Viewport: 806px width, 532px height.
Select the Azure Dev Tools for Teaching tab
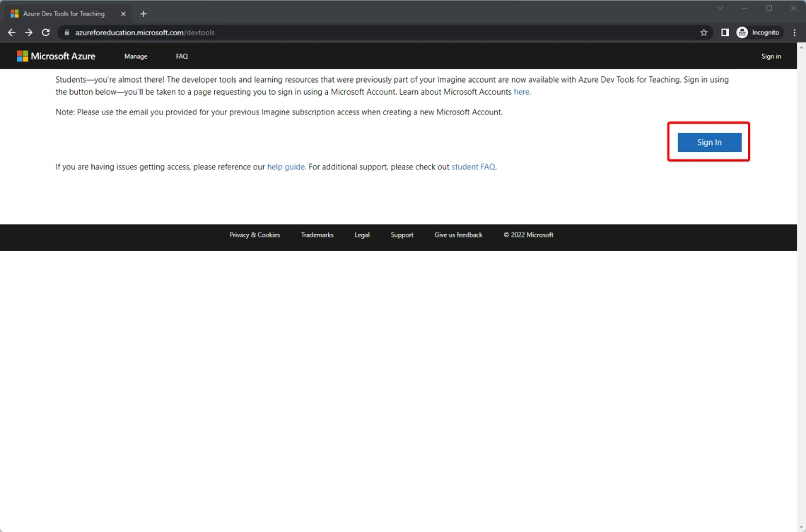pyautogui.click(x=68, y=14)
